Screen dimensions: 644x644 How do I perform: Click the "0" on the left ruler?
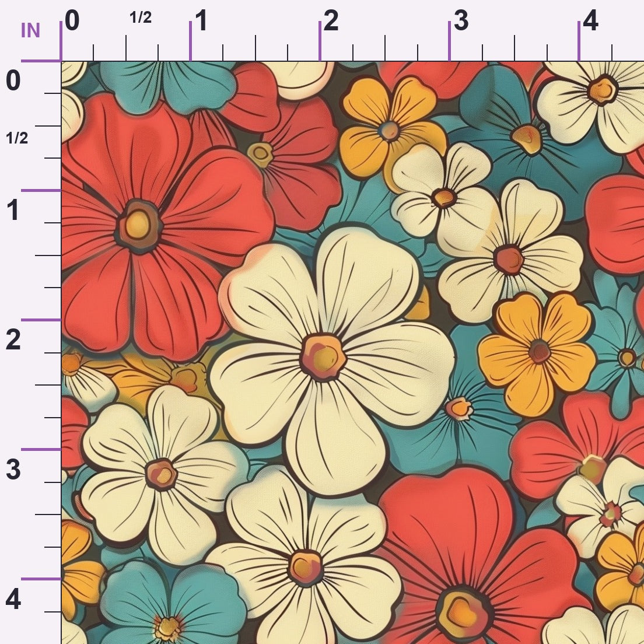(x=13, y=80)
